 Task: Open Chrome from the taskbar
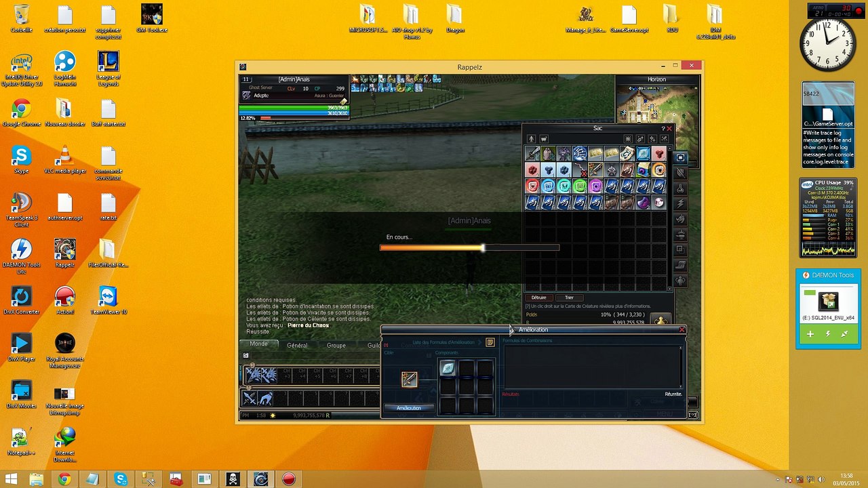pyautogui.click(x=64, y=479)
